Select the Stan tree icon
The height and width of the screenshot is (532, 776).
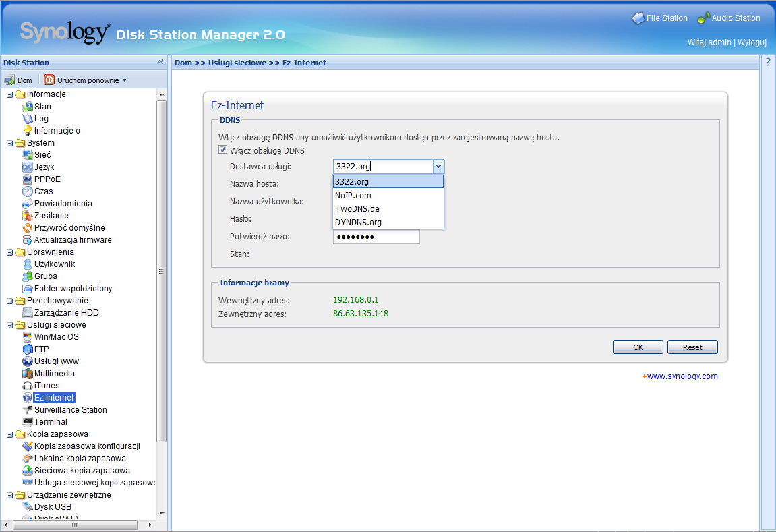point(28,107)
